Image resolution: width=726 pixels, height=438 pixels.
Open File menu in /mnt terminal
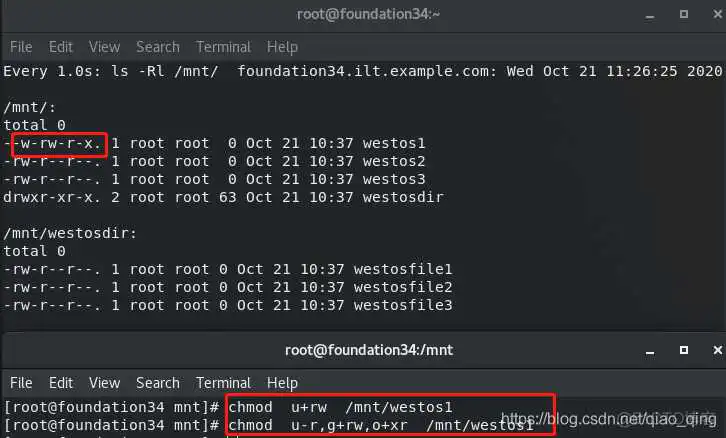click(x=21, y=383)
